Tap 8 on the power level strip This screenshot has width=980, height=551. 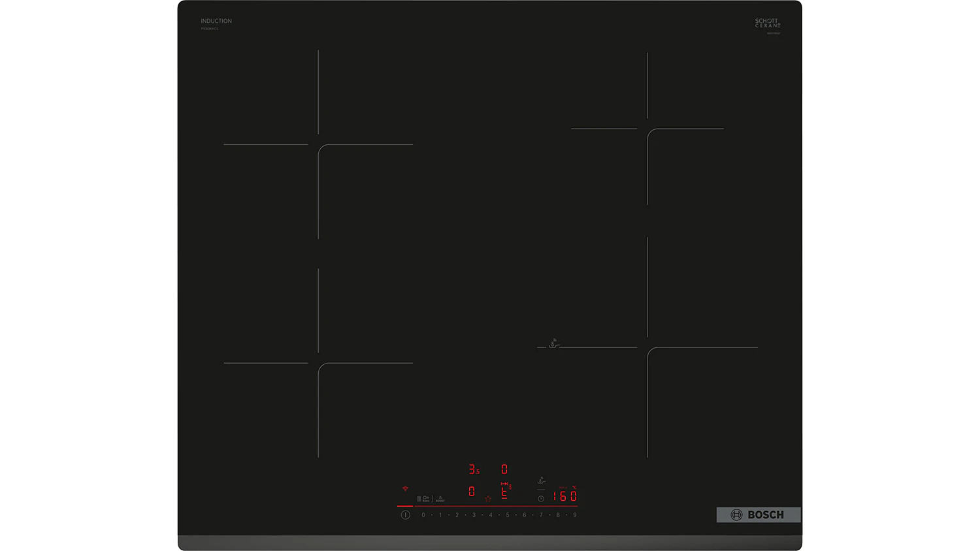558,515
